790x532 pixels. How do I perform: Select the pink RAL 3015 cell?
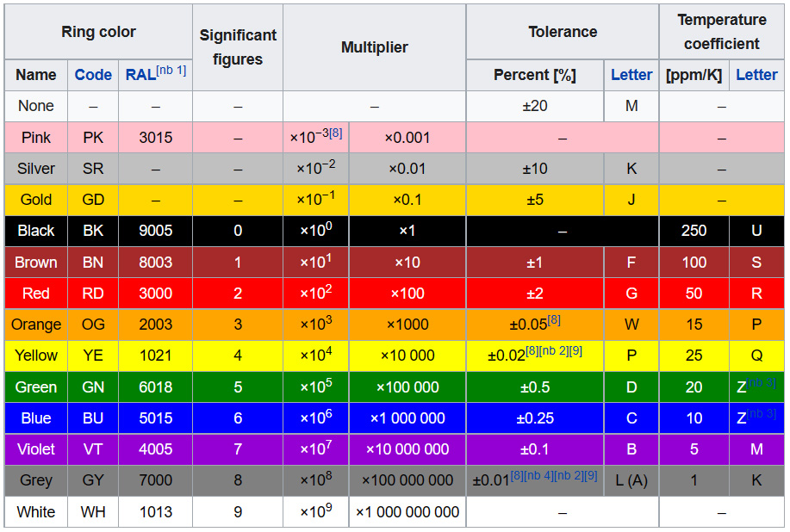coord(154,137)
